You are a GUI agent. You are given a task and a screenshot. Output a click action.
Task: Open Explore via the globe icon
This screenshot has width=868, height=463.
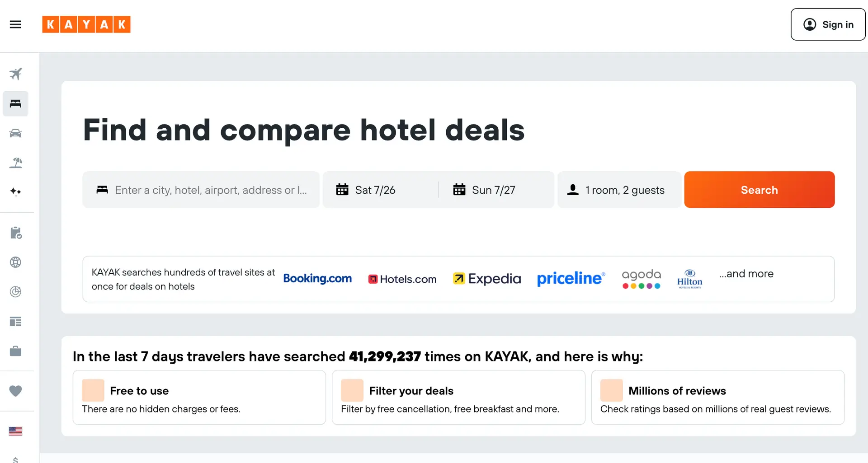15,262
